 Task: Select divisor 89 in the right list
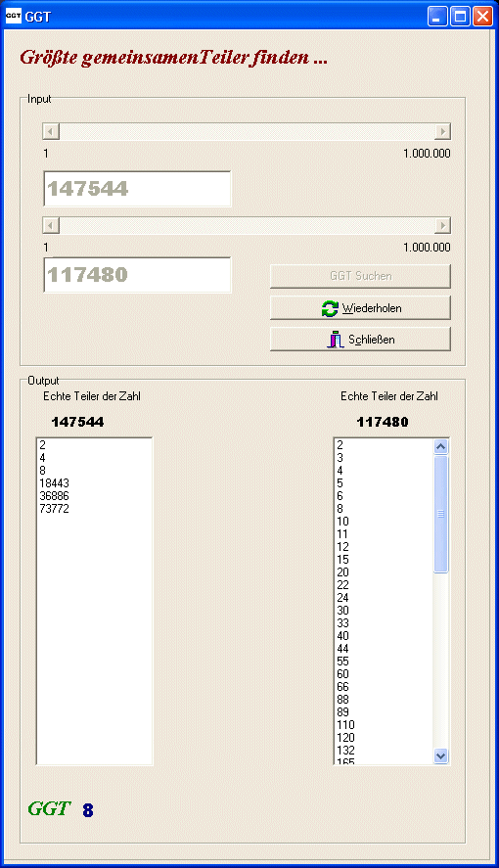coord(343,712)
